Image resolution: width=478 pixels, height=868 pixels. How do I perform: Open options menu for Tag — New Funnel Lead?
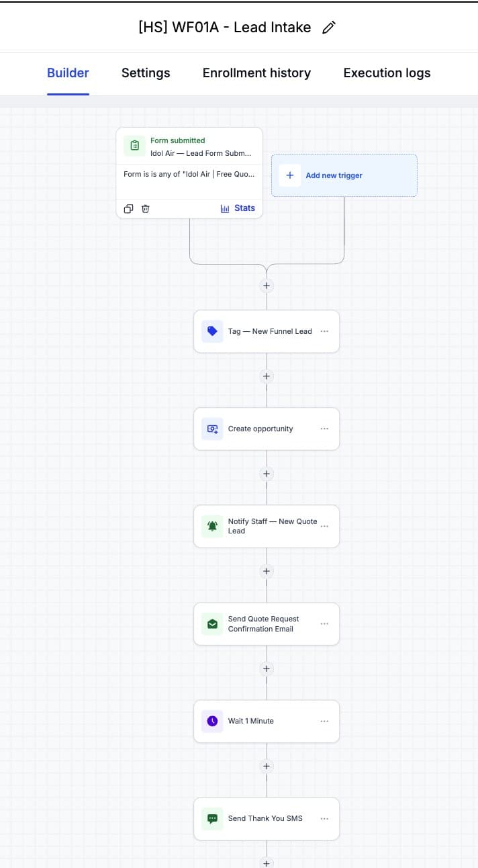tap(325, 331)
